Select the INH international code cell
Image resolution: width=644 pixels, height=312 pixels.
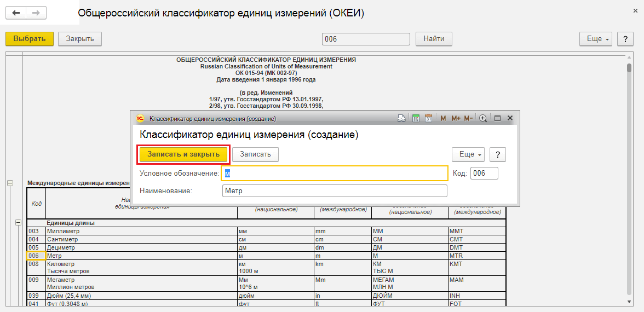click(477, 296)
